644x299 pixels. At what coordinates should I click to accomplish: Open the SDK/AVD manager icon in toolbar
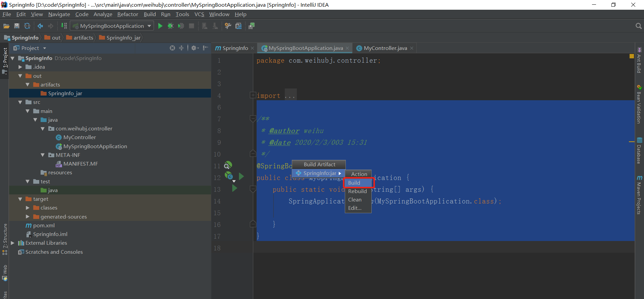click(x=252, y=26)
